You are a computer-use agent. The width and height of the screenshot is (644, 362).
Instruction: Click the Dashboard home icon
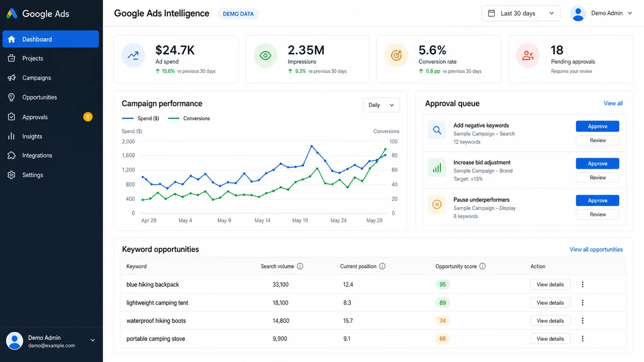pos(12,39)
